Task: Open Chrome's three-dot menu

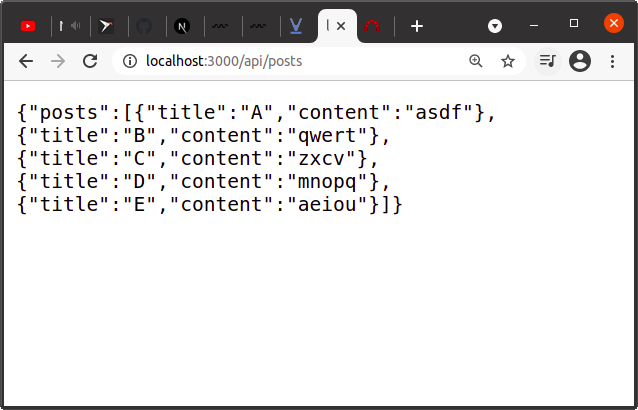Action: 612,62
